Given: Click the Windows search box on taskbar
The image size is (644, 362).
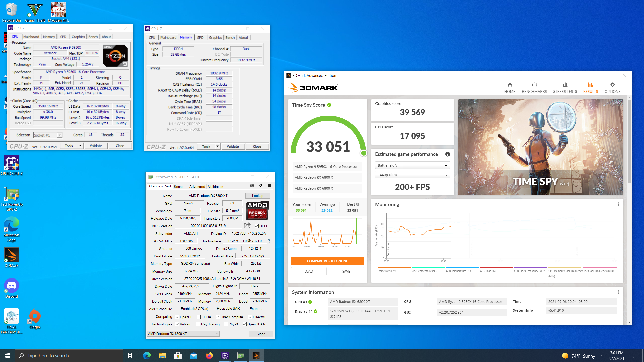Looking at the screenshot, I should click(69, 356).
